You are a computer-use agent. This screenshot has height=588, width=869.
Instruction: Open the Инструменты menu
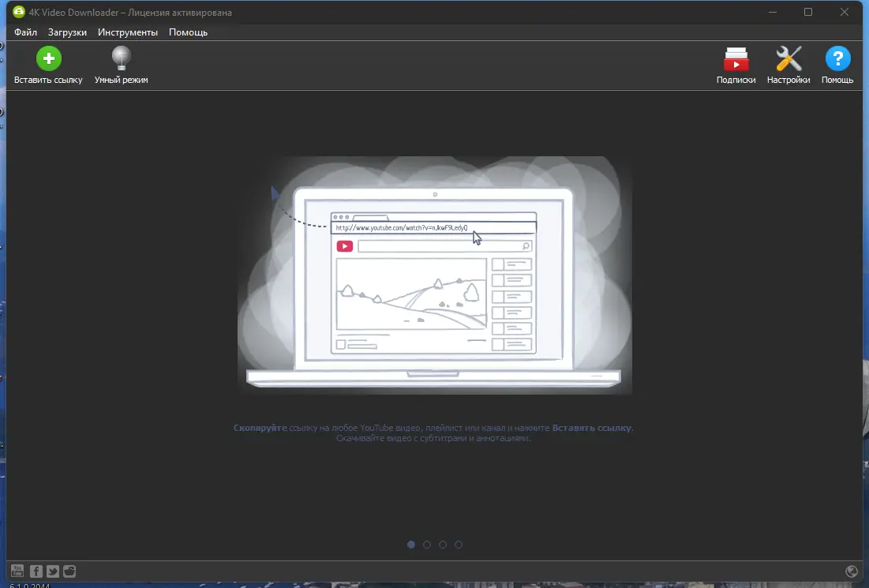127,32
